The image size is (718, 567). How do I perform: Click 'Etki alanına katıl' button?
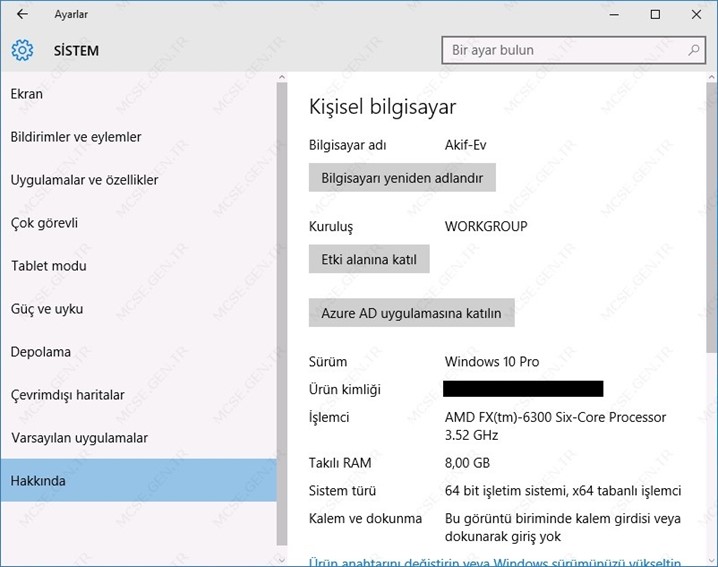[369, 259]
